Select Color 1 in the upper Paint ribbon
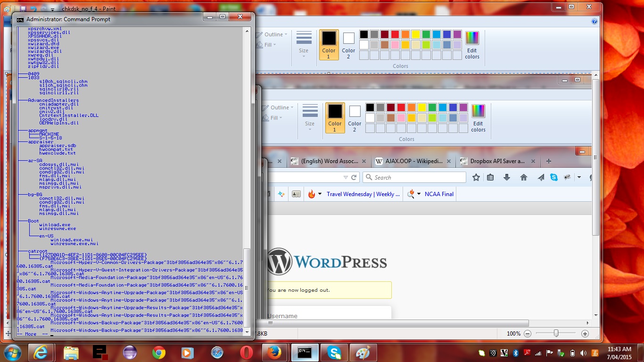Viewport: 644px width, 362px height. coord(329,44)
